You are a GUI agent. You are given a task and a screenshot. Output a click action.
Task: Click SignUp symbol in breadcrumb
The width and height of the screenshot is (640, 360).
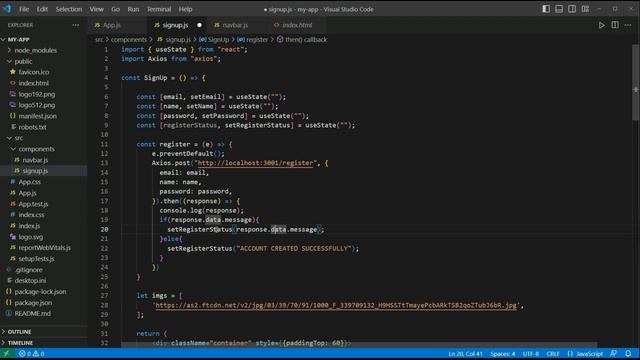[x=218, y=40]
